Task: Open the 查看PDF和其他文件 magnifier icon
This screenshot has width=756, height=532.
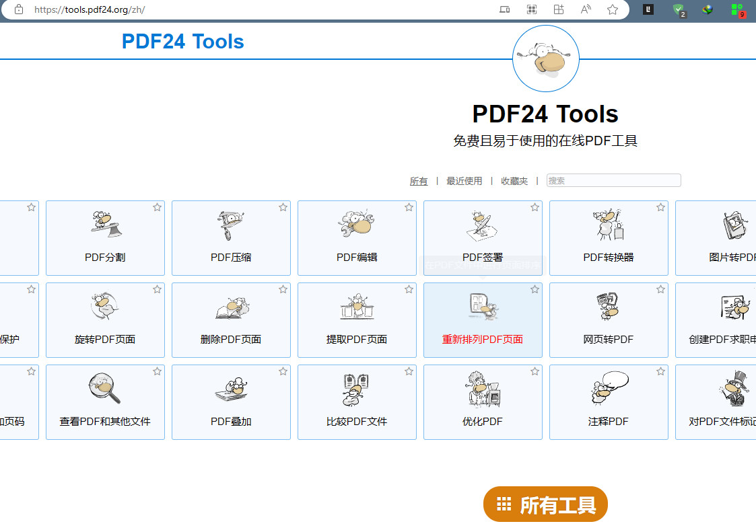Action: coord(104,388)
